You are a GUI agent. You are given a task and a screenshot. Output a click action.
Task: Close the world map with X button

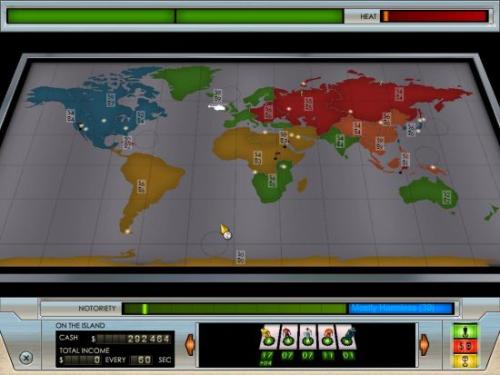point(26,358)
